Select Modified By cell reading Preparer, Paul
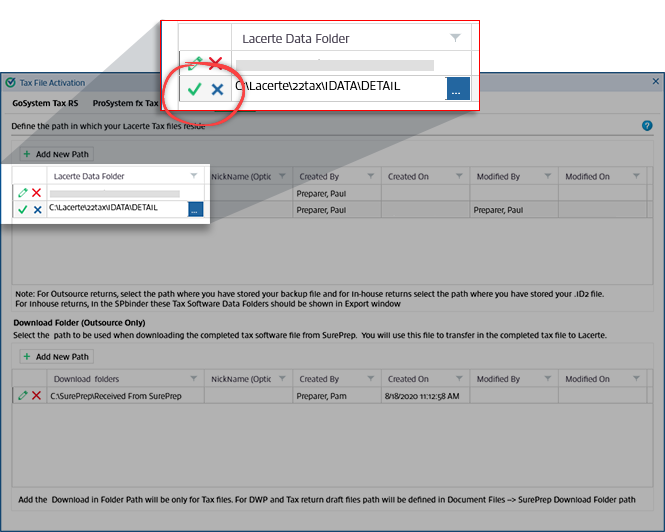This screenshot has height=532, width=665. [x=514, y=210]
